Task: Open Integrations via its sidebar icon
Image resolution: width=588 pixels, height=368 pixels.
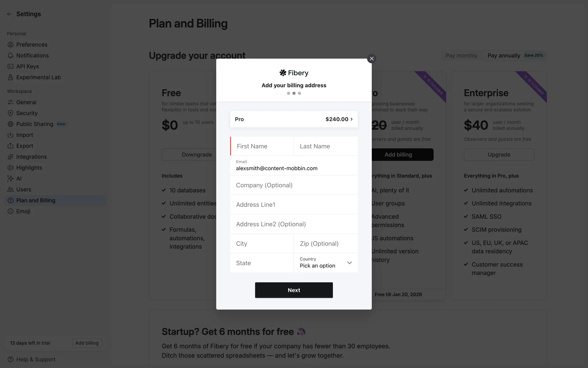Action: point(10,157)
